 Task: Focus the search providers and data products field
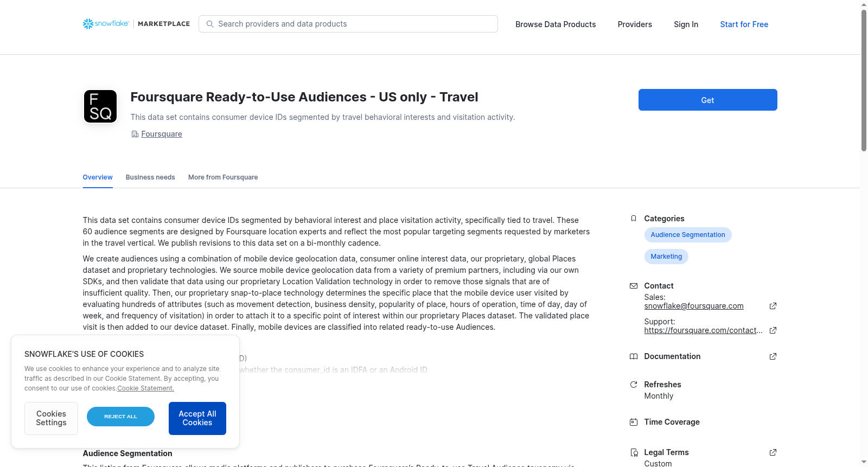pyautogui.click(x=348, y=24)
